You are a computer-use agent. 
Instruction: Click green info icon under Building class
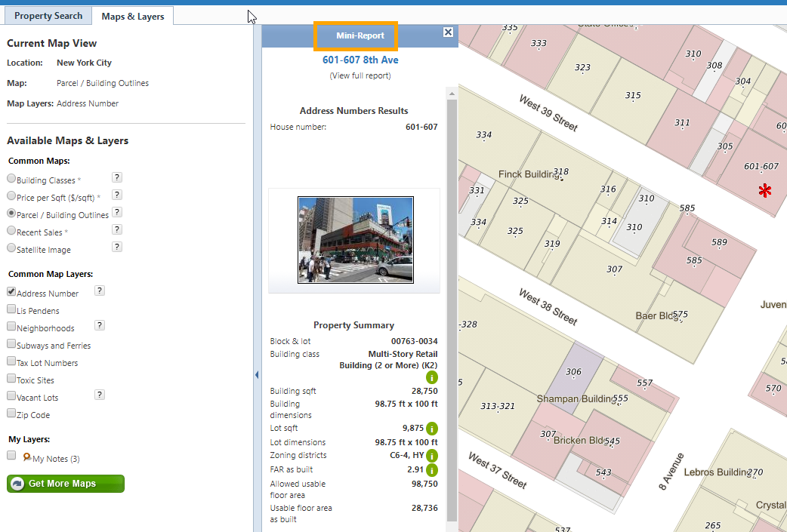pyautogui.click(x=432, y=377)
